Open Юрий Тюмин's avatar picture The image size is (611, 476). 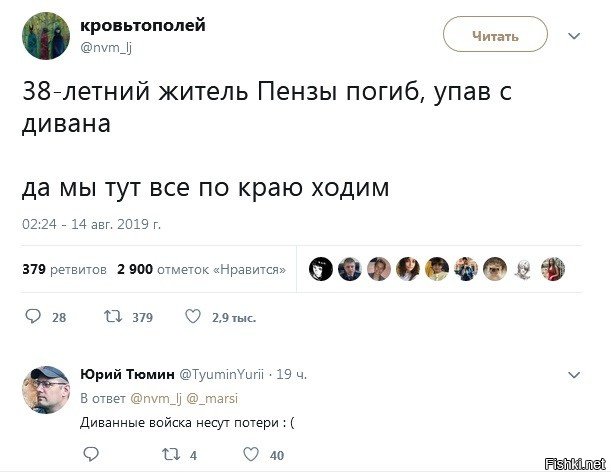[45, 390]
